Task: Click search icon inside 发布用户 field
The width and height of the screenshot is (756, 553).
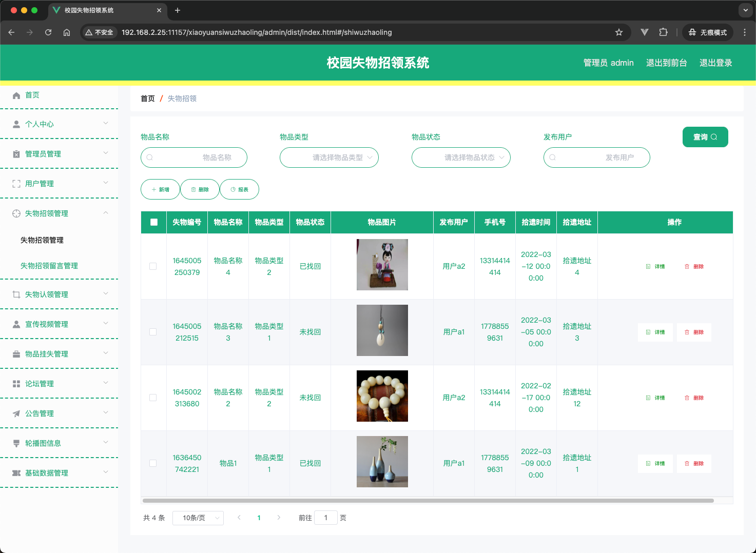Action: click(553, 157)
